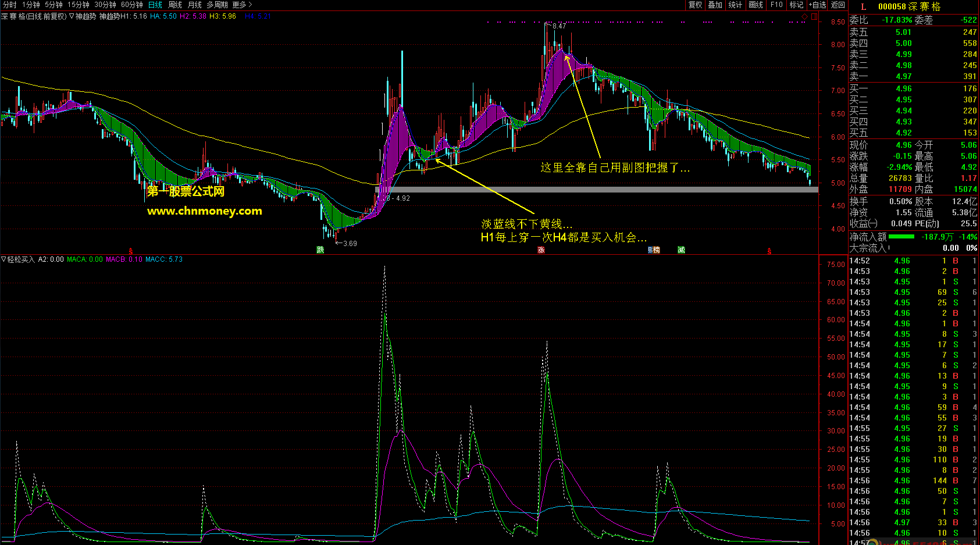Select the 30分钟 period tab

click(x=105, y=5)
